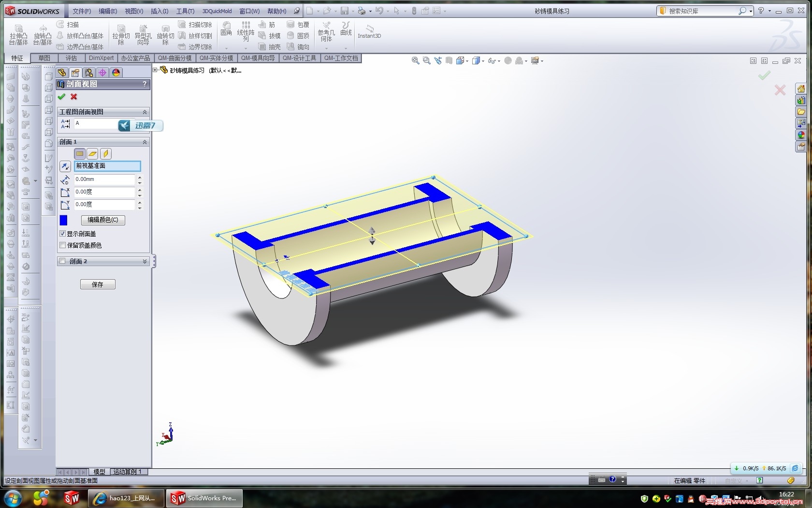The height and width of the screenshot is (508, 812).
Task: Click the Zoom to Area icon
Action: click(426, 60)
